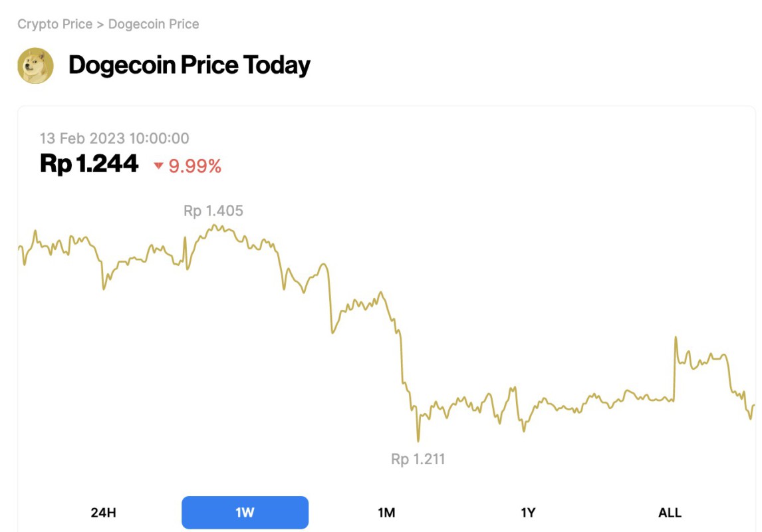Switch to the 1M chart view
Screen dimensions: 762x532
pyautogui.click(x=386, y=512)
